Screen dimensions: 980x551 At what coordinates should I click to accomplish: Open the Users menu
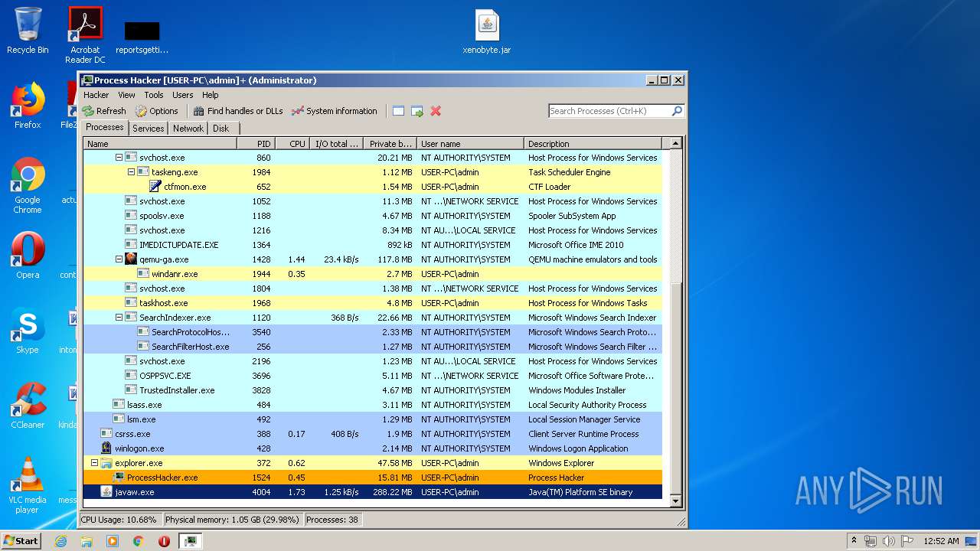pyautogui.click(x=182, y=95)
